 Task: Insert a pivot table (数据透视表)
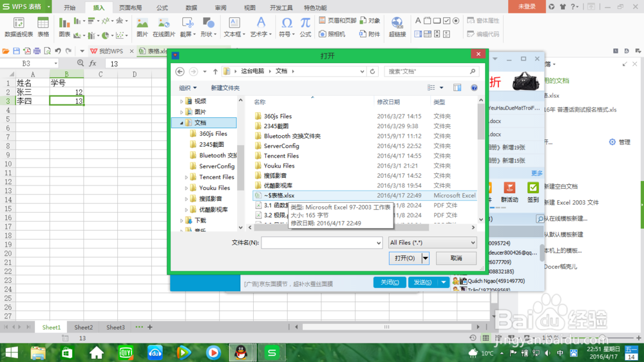pyautogui.click(x=19, y=27)
